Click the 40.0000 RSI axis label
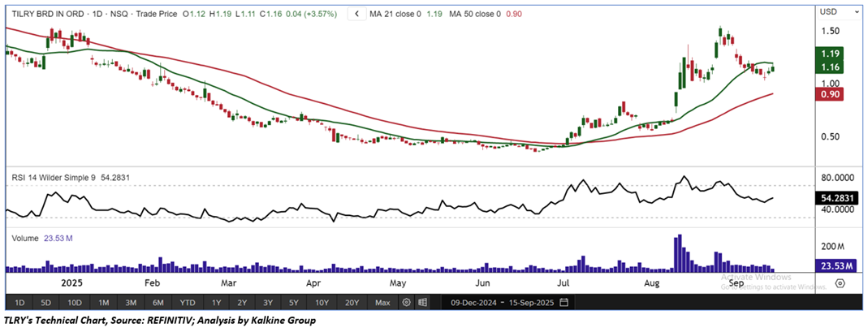868x332 pixels. 838,209
